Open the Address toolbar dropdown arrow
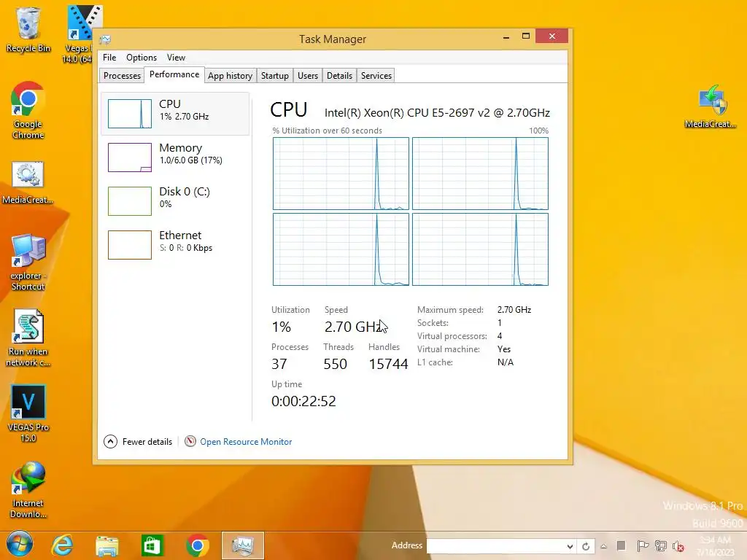 (x=570, y=546)
